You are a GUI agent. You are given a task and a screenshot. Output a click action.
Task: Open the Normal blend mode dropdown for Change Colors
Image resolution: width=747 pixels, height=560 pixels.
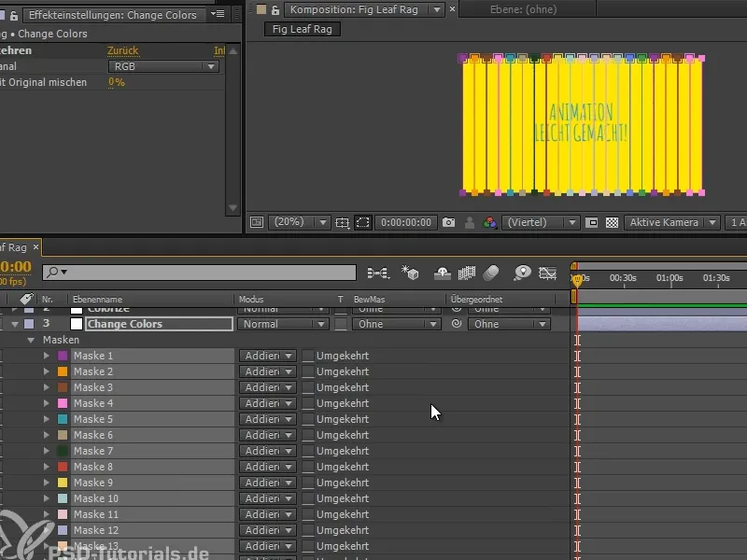tap(283, 324)
